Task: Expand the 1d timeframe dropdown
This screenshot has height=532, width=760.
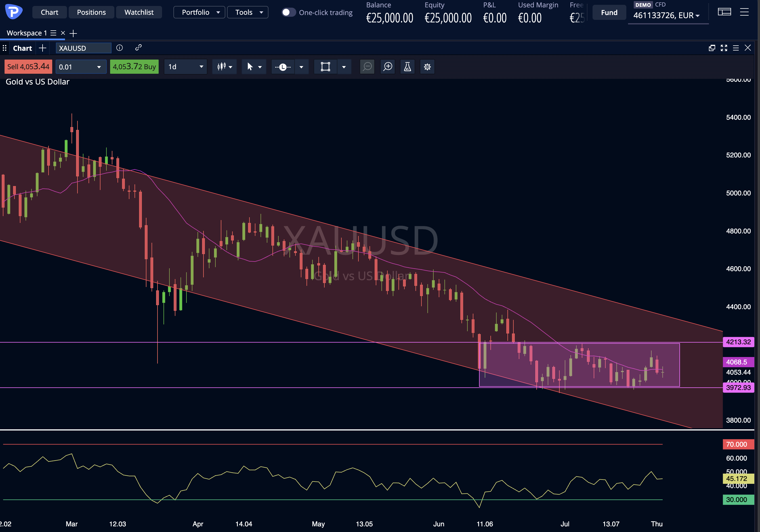Action: coord(186,67)
